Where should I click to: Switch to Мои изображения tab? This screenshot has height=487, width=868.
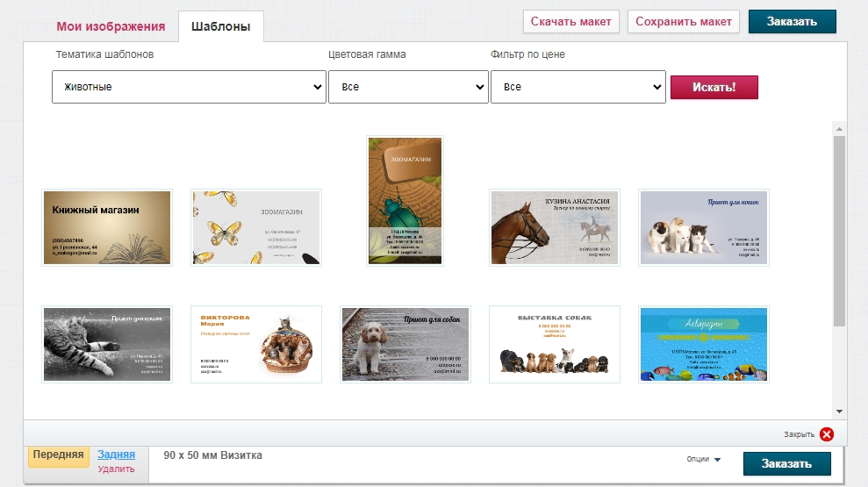pos(111,26)
